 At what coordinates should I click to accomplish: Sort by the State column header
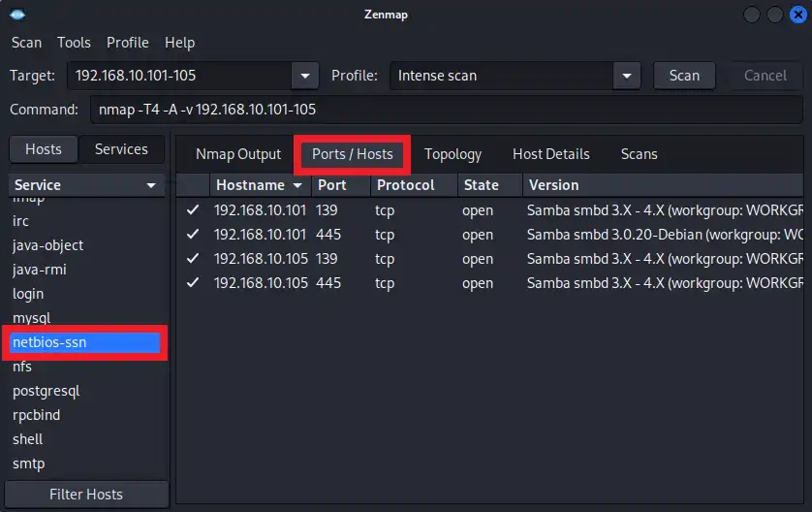(490, 185)
